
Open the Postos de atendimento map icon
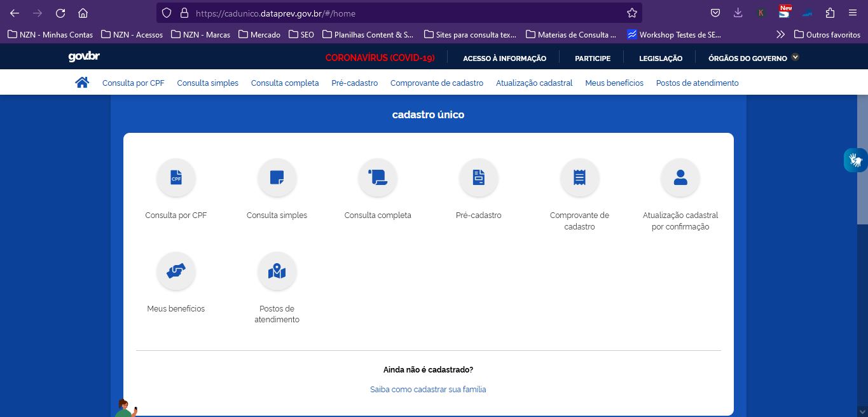[277, 271]
